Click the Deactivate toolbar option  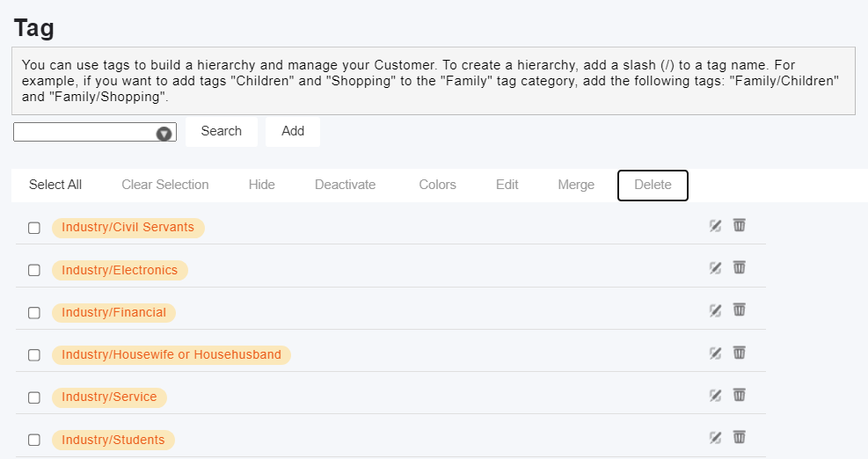point(346,185)
